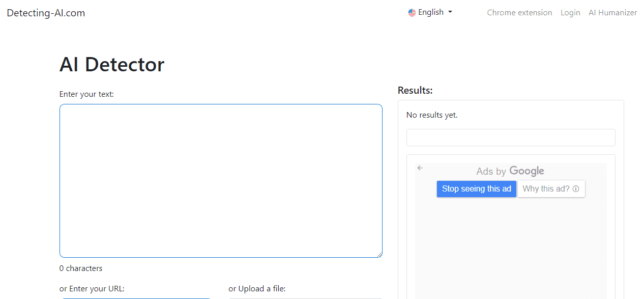
Task: Open the file upload chooser field
Action: pyautogui.click(x=305, y=298)
